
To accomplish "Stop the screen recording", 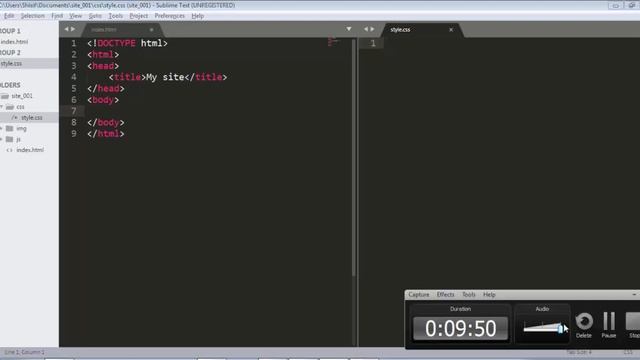I will pyautogui.click(x=633, y=325).
